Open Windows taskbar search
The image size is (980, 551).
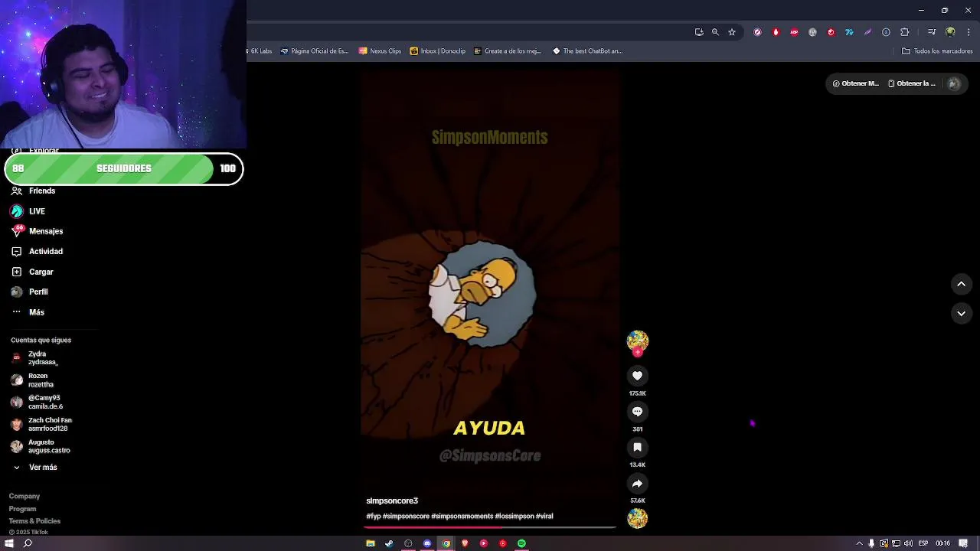click(28, 543)
